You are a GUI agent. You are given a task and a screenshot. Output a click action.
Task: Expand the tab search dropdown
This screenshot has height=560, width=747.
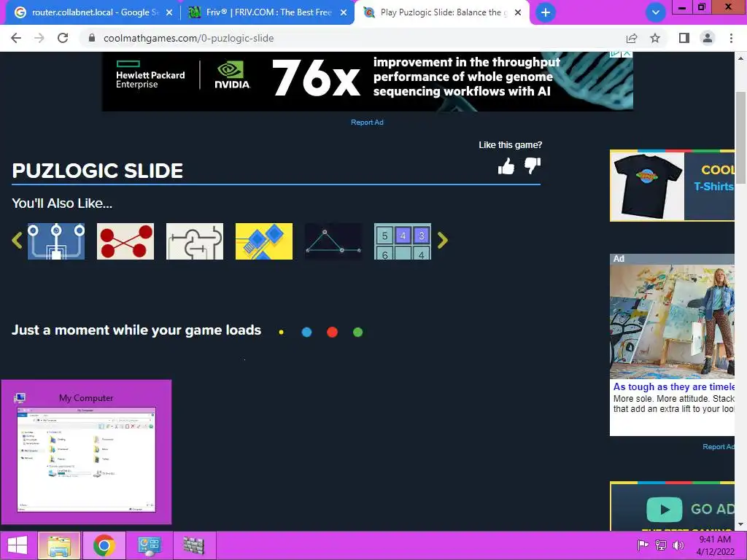tap(656, 12)
